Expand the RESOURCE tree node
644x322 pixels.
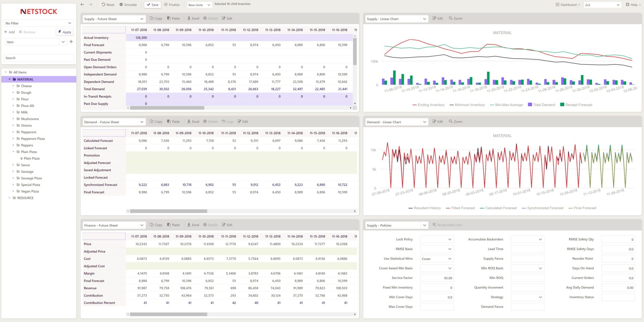point(9,198)
